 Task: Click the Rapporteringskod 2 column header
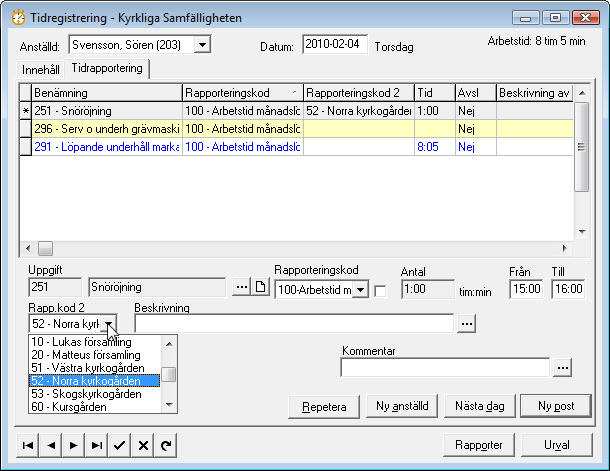(x=359, y=93)
